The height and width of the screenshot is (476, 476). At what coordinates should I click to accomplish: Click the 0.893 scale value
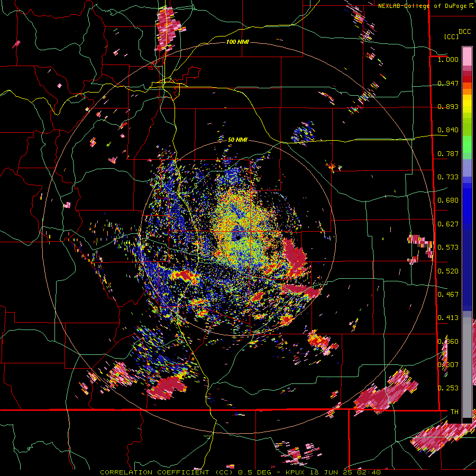point(448,106)
